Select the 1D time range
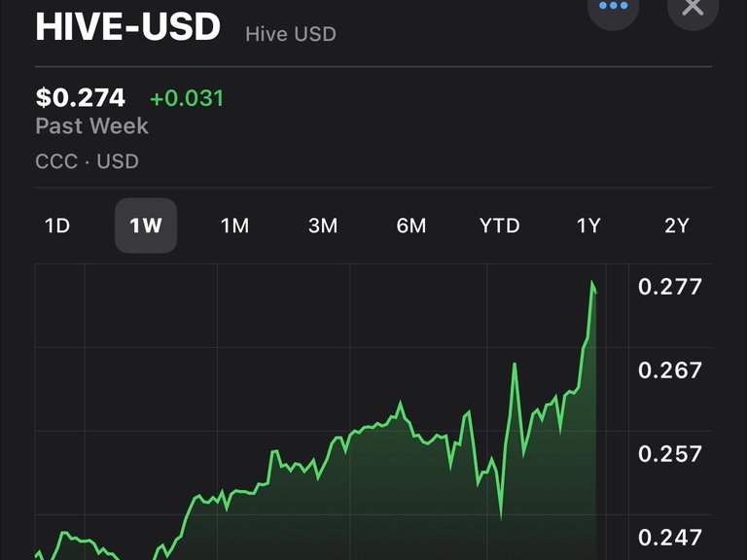Image resolution: width=747 pixels, height=560 pixels. pos(57,226)
